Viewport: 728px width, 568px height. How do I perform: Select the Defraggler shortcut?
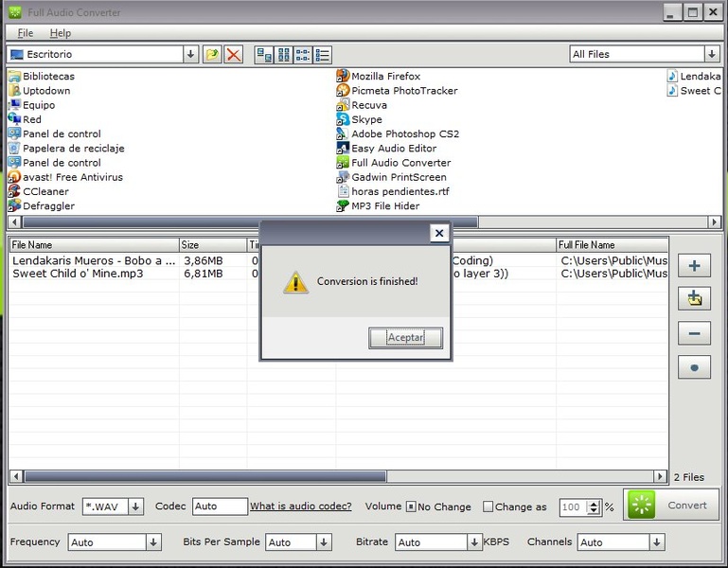tap(42, 205)
